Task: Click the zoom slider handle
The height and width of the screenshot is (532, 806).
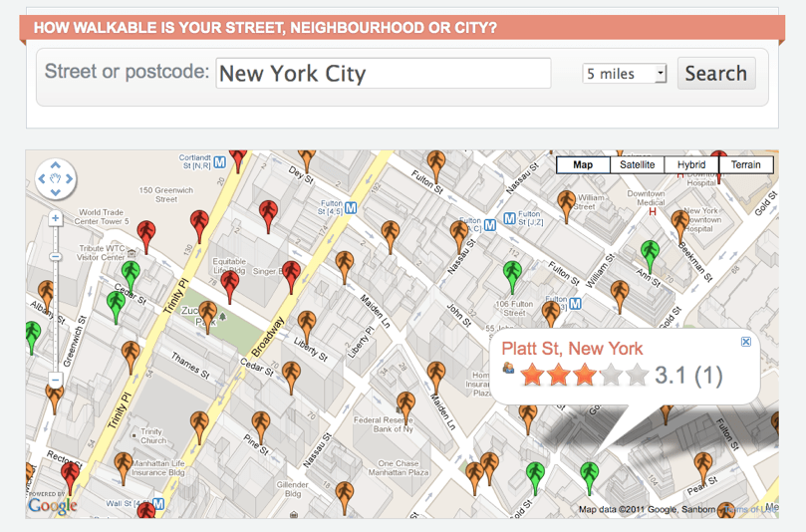Action: [x=56, y=256]
